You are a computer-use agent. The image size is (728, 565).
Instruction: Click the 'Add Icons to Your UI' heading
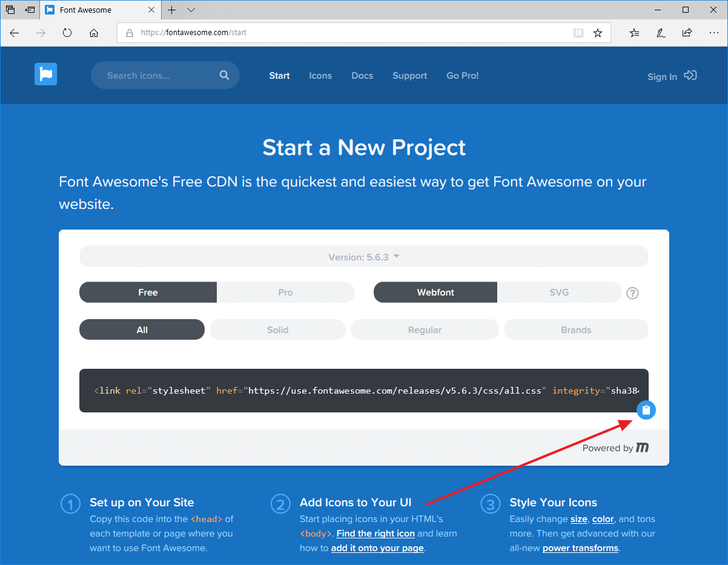[356, 502]
